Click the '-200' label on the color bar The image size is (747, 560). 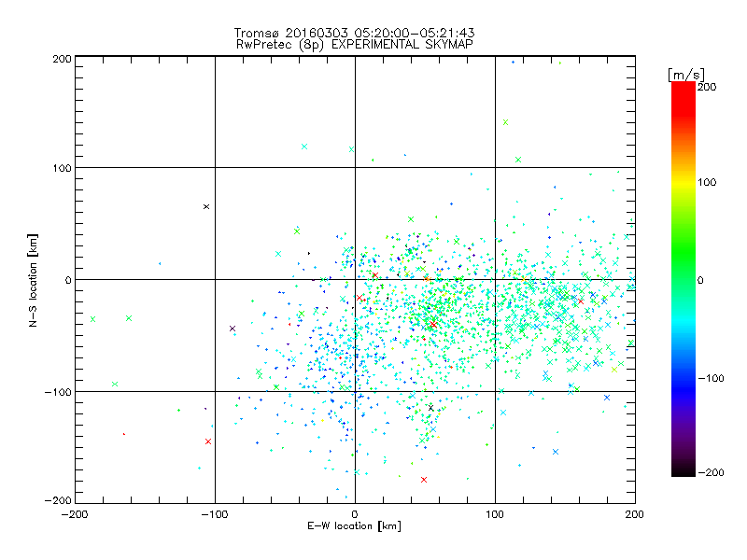pos(712,472)
